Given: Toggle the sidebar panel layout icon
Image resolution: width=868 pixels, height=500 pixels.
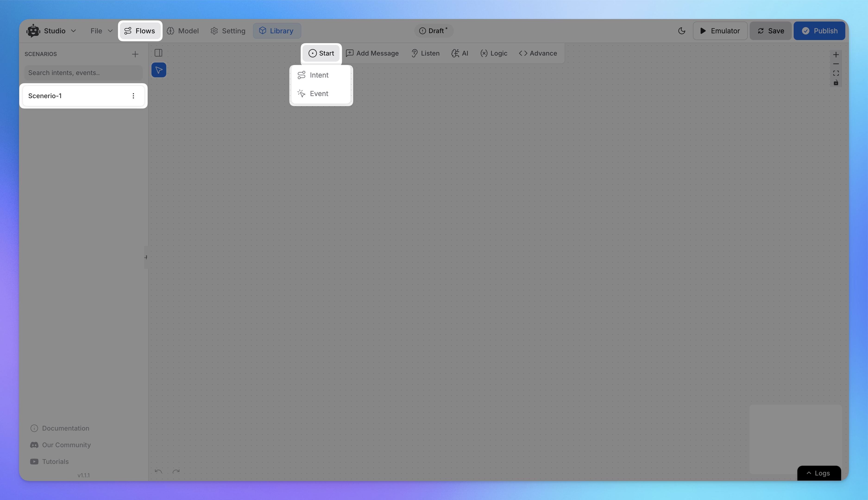Looking at the screenshot, I should [158, 53].
